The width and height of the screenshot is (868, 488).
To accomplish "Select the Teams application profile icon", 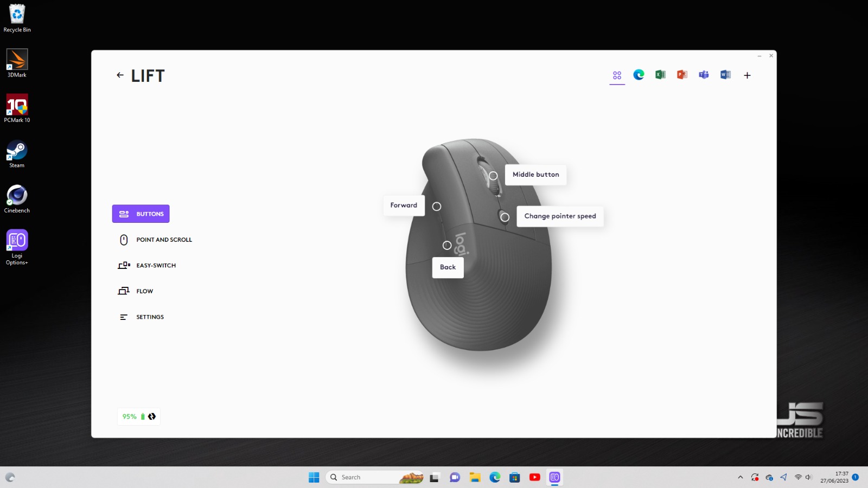I will pyautogui.click(x=704, y=75).
